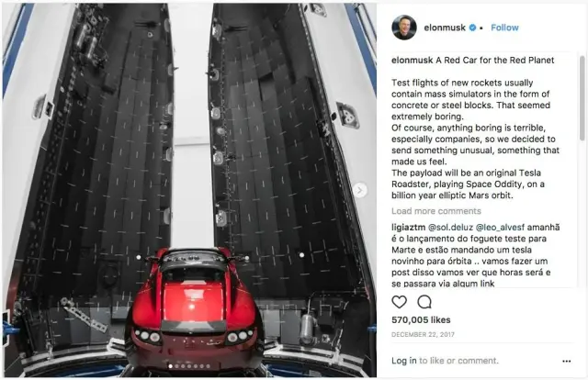The width and height of the screenshot is (588, 380).
Task: Open commenter ligiaztm's profile
Action: click(x=408, y=228)
